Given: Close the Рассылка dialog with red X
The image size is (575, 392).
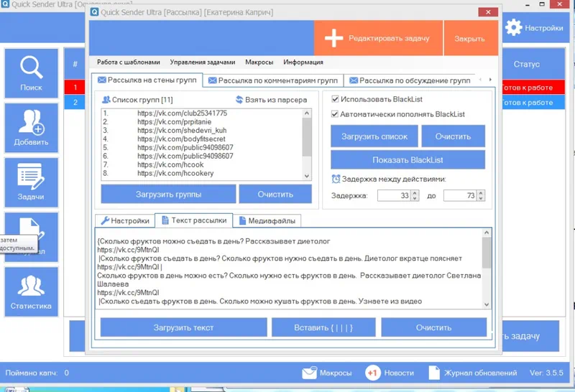Looking at the screenshot, I should (488, 12).
